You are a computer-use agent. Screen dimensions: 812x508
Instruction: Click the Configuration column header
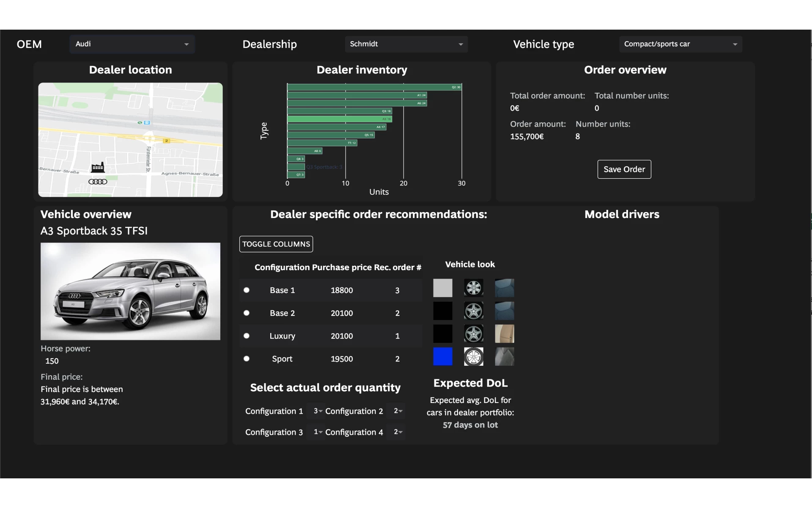tap(282, 267)
